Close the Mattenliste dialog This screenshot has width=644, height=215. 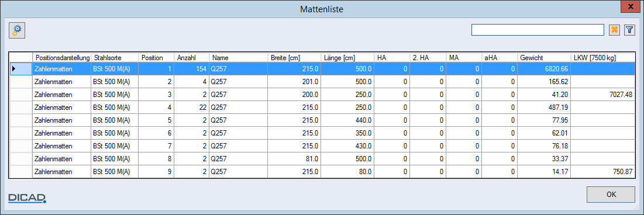coord(633,6)
